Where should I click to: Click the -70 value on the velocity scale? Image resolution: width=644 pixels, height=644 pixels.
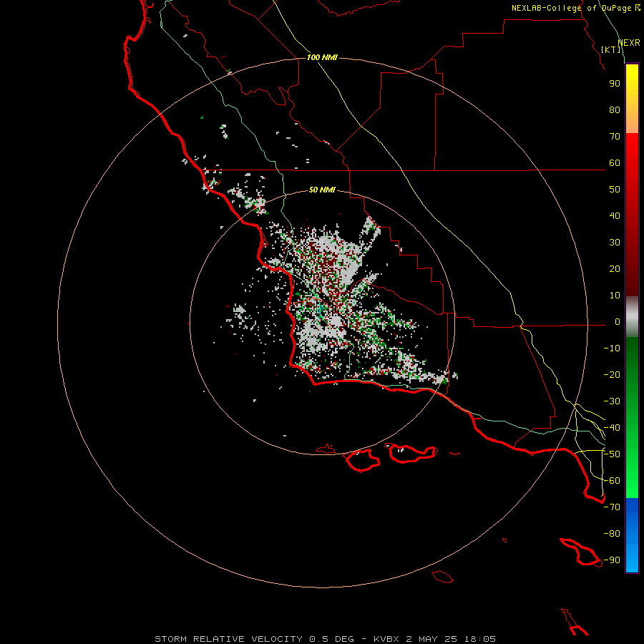point(612,507)
